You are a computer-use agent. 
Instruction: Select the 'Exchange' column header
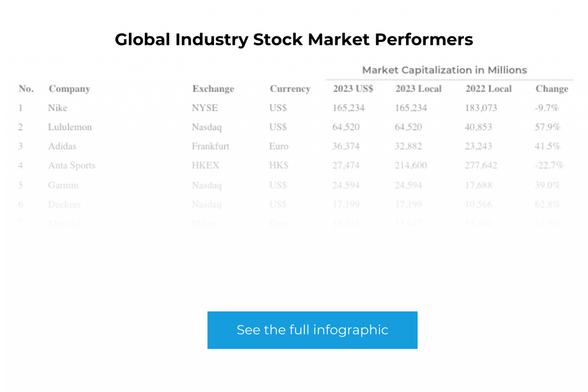213,89
